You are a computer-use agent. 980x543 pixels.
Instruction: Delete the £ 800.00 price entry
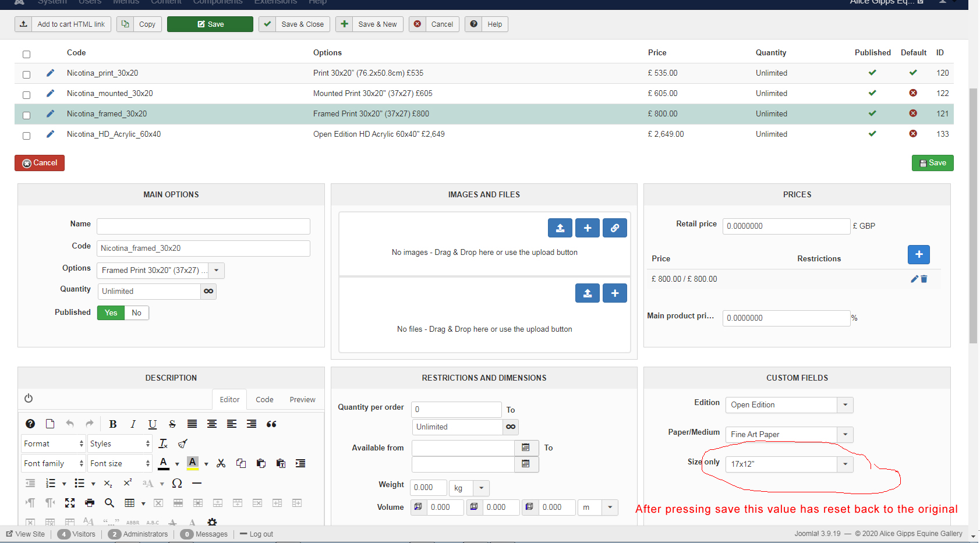pyautogui.click(x=924, y=279)
